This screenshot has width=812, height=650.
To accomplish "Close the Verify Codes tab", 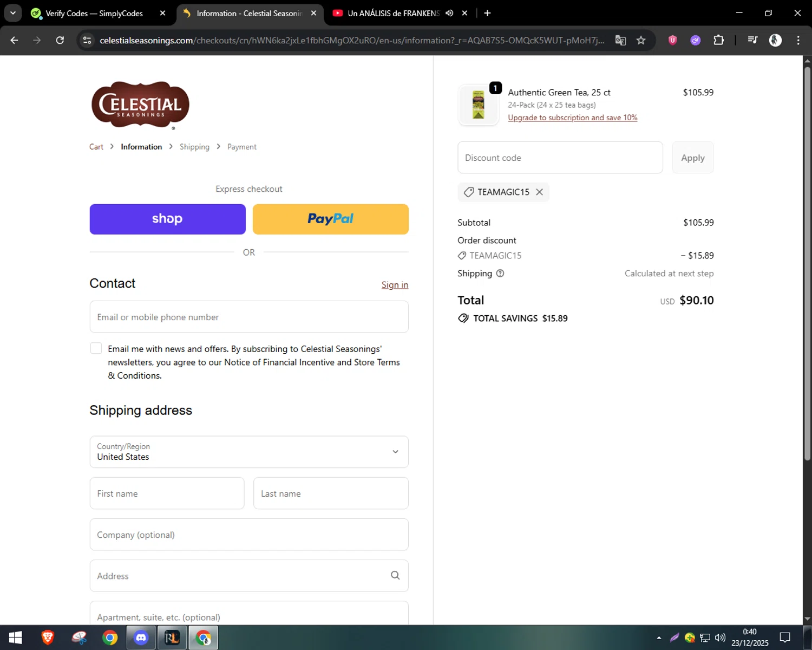I will [x=162, y=13].
